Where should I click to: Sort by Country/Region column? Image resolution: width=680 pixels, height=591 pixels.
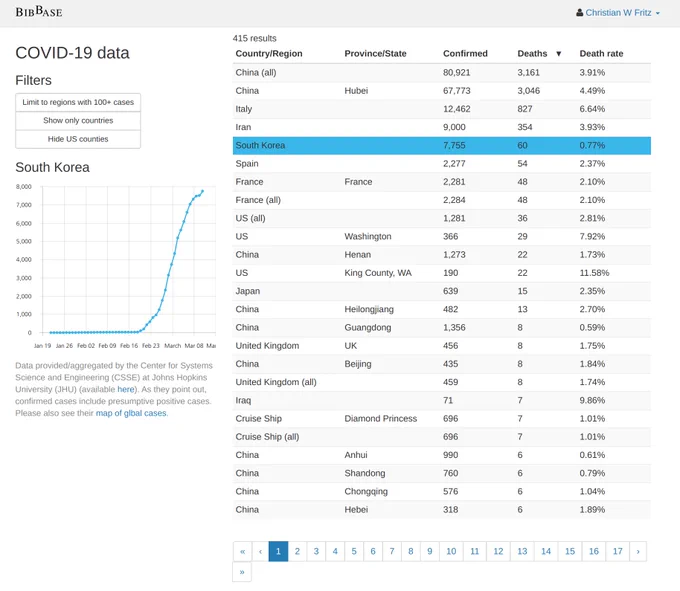tap(269, 53)
